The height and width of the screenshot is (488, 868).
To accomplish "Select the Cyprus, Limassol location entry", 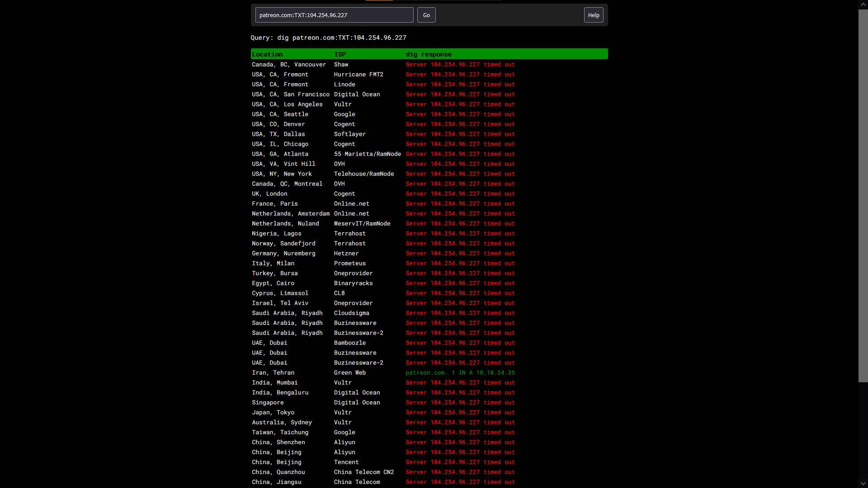I will 280,293.
